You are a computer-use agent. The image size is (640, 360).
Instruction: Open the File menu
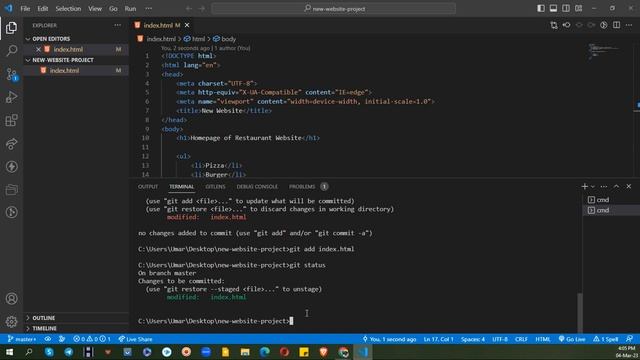click(25, 9)
